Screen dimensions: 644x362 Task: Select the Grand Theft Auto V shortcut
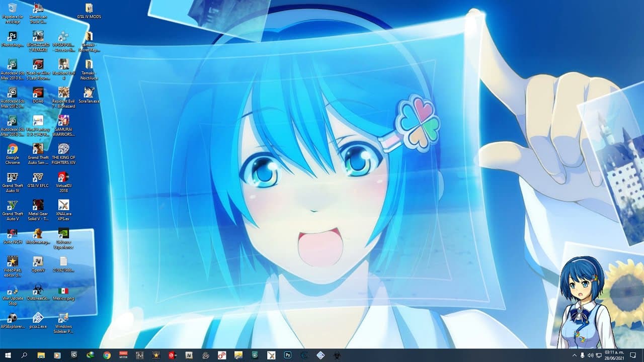click(13, 211)
